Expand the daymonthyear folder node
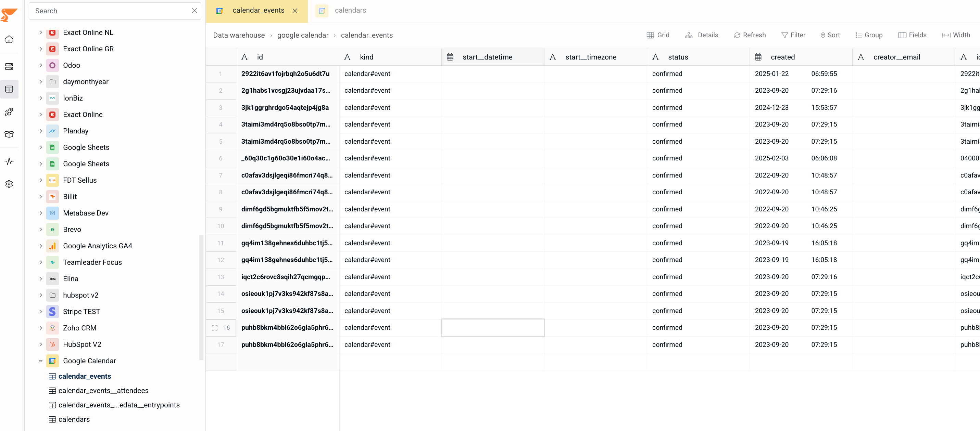The height and width of the screenshot is (431, 980). click(x=41, y=82)
